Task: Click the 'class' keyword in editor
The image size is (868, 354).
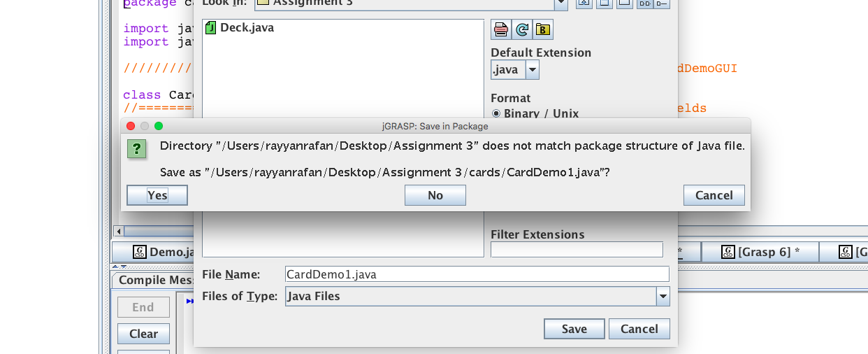Action: tap(142, 94)
